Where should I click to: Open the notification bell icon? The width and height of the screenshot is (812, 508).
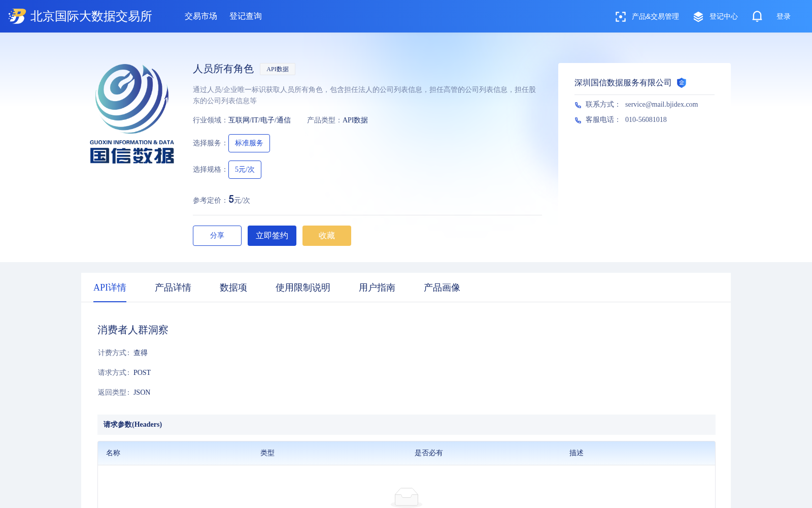(x=757, y=16)
